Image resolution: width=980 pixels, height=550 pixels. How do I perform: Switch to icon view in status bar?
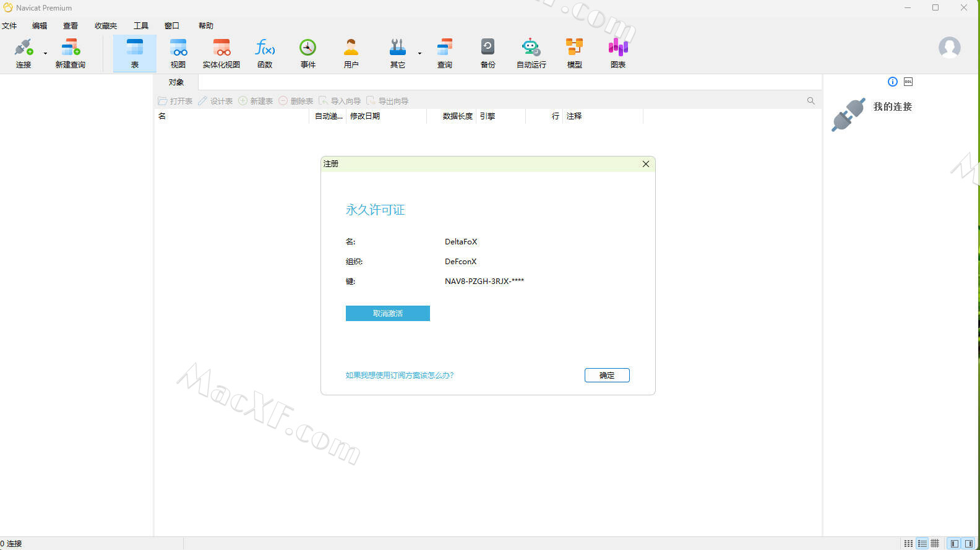tap(908, 543)
